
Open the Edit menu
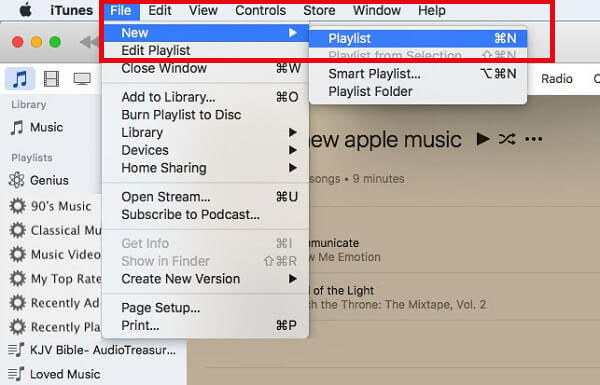(x=160, y=10)
